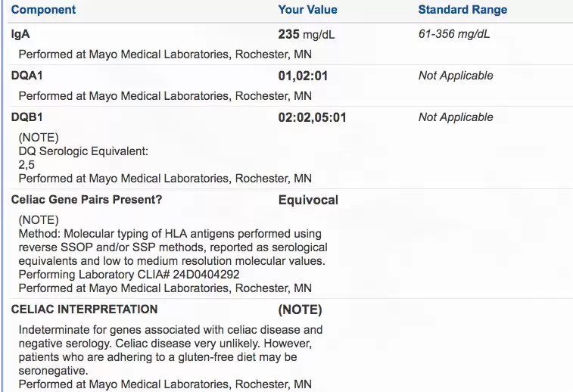The height and width of the screenshot is (392, 573).
Task: Select the Celiac Gene Pairs Present? label
Action: pos(86,201)
